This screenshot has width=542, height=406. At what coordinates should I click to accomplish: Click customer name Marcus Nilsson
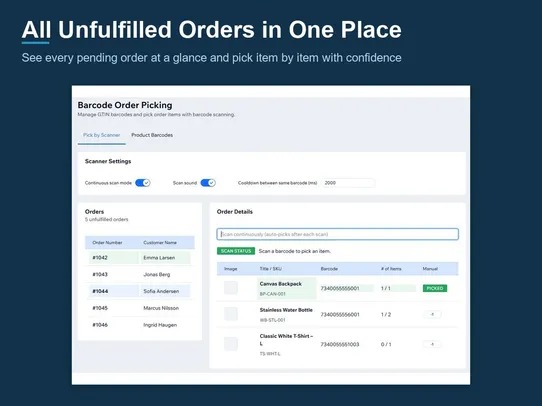pos(161,308)
